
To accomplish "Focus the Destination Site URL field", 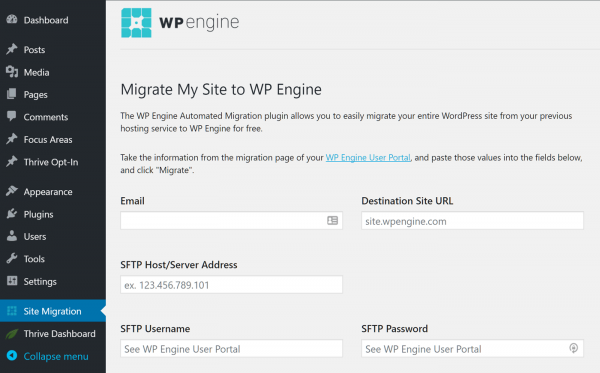I will point(472,221).
